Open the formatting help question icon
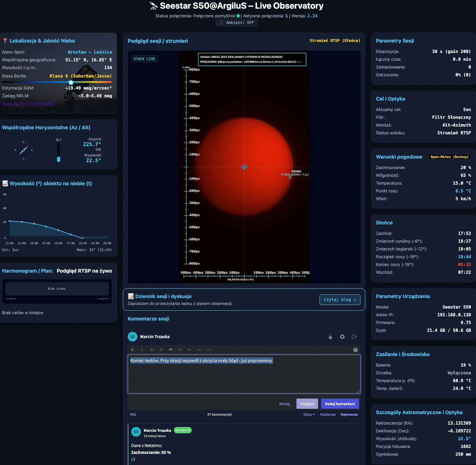Screen dimensions: 476x465 click(x=355, y=350)
